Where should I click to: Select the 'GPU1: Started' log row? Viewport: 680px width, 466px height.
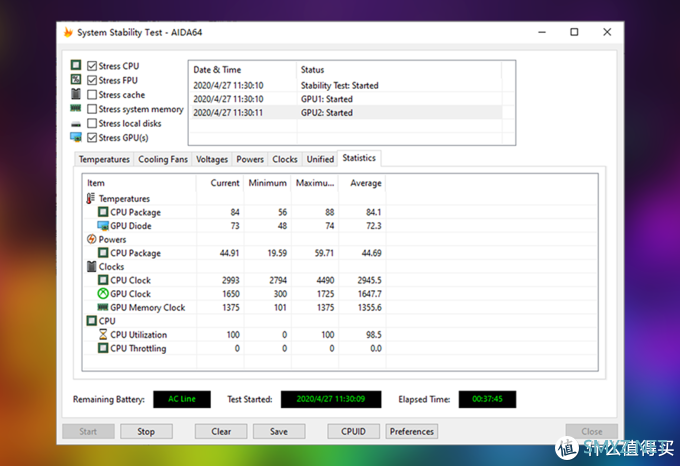coord(346,99)
